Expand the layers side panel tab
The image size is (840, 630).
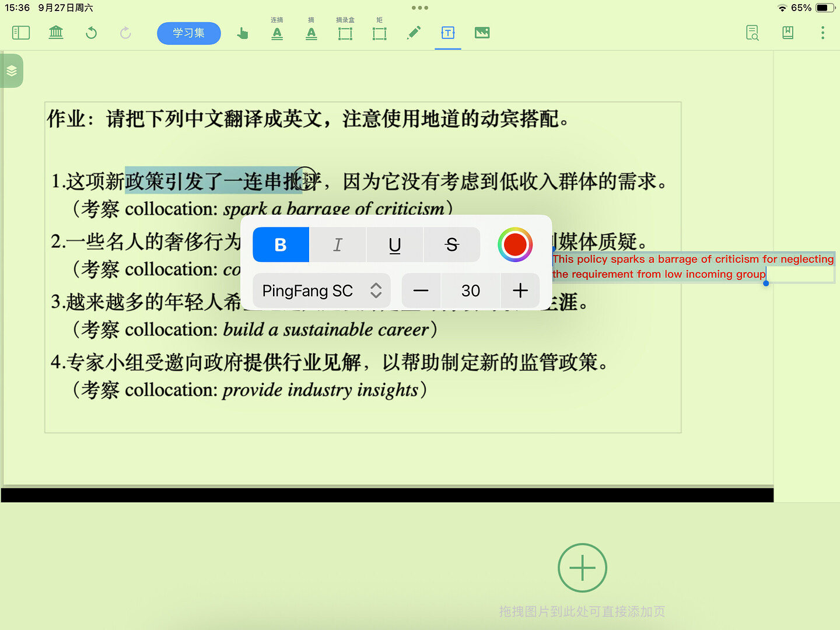point(12,71)
